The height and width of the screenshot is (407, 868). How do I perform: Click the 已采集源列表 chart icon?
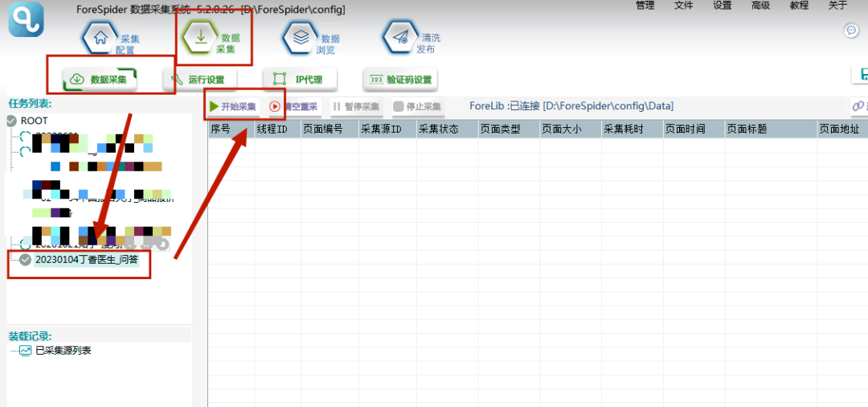(x=26, y=351)
